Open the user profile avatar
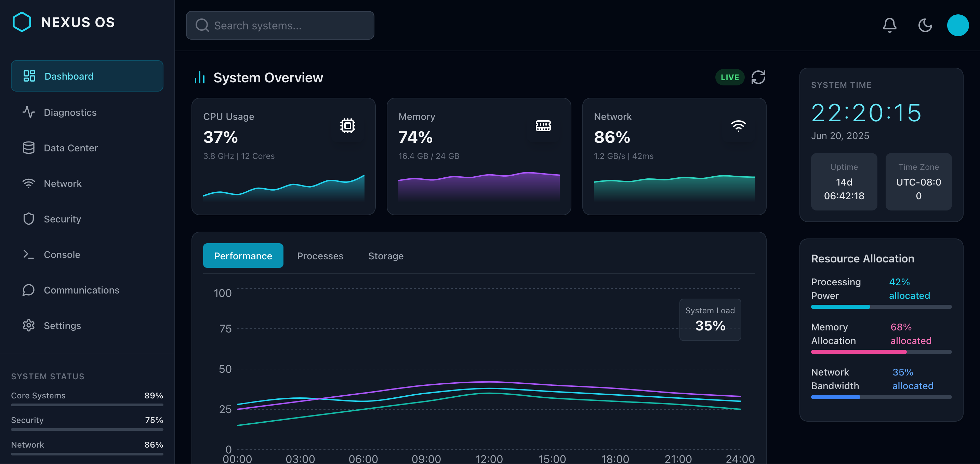Screen dimensions: 980x464 coord(957,26)
